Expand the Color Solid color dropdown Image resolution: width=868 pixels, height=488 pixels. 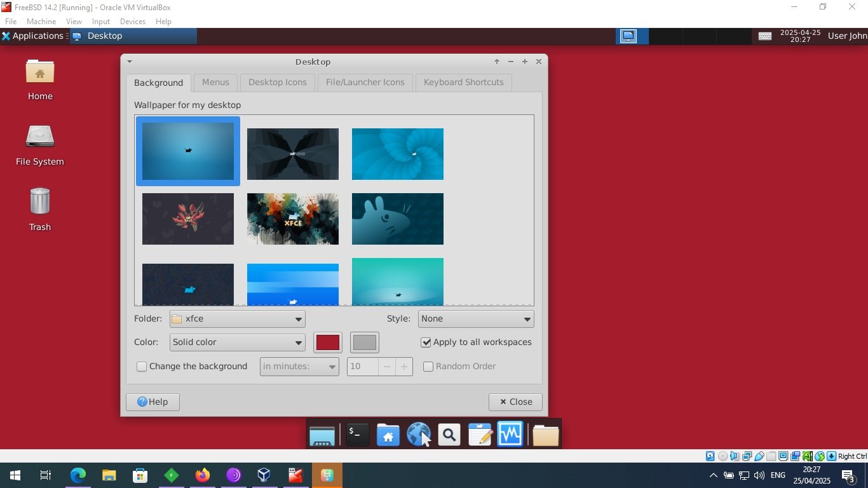click(x=238, y=342)
